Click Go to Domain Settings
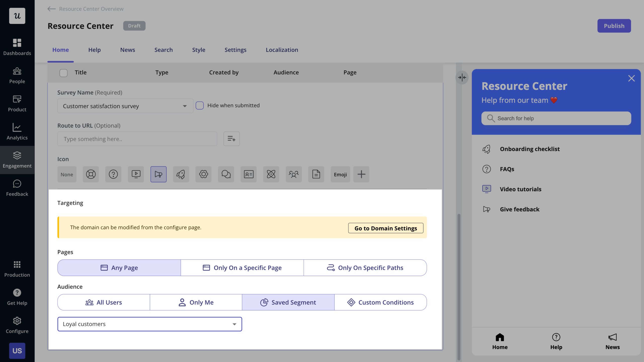The height and width of the screenshot is (362, 644). [x=385, y=228]
